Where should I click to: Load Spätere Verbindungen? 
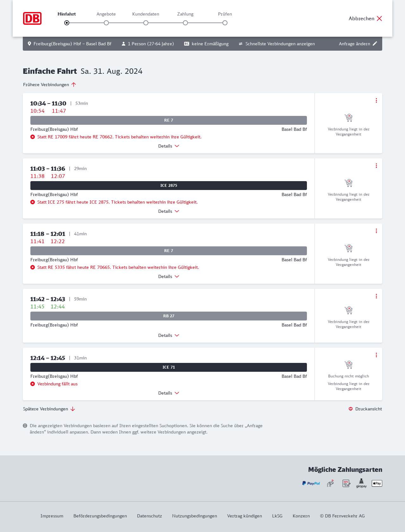[x=49, y=409]
